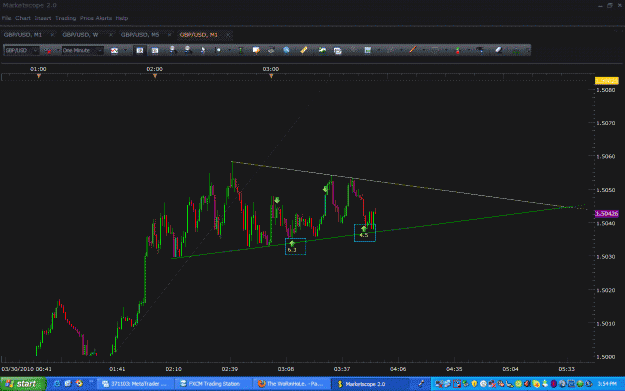Image resolution: width=625 pixels, height=391 pixels.
Task: Click the blue globe toolbar icon
Action: [287, 50]
